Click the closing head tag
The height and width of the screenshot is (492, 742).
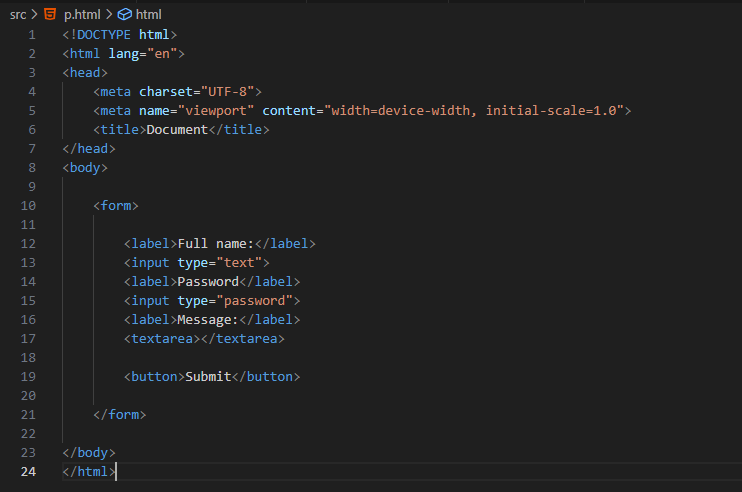(89, 149)
